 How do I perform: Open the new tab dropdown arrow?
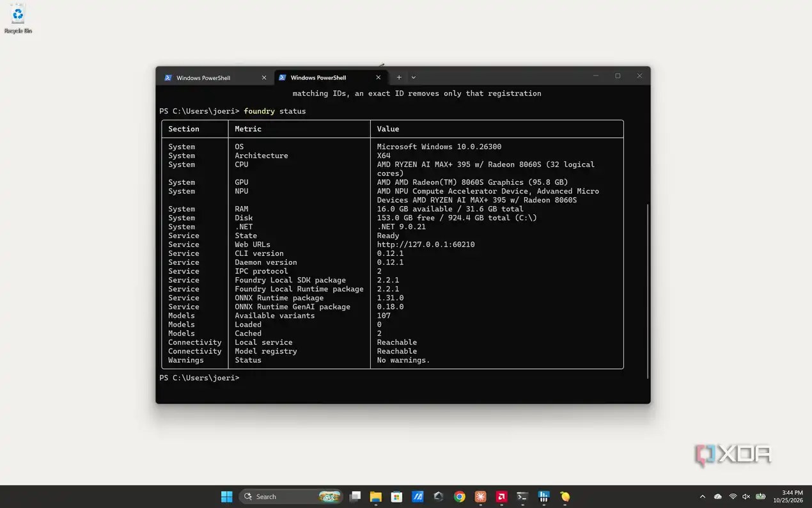tap(414, 77)
